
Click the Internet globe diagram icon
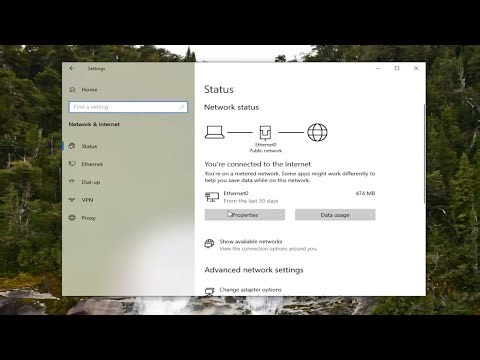click(x=317, y=132)
